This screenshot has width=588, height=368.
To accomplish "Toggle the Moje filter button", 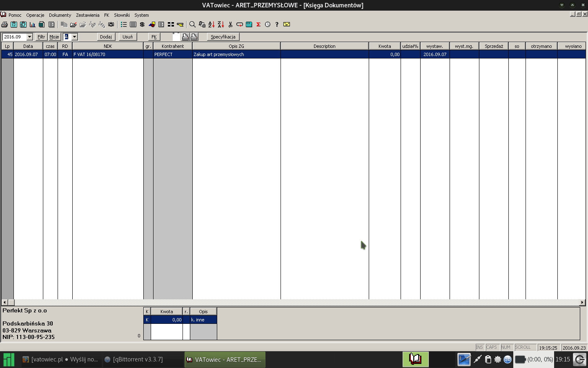I will [x=54, y=37].
